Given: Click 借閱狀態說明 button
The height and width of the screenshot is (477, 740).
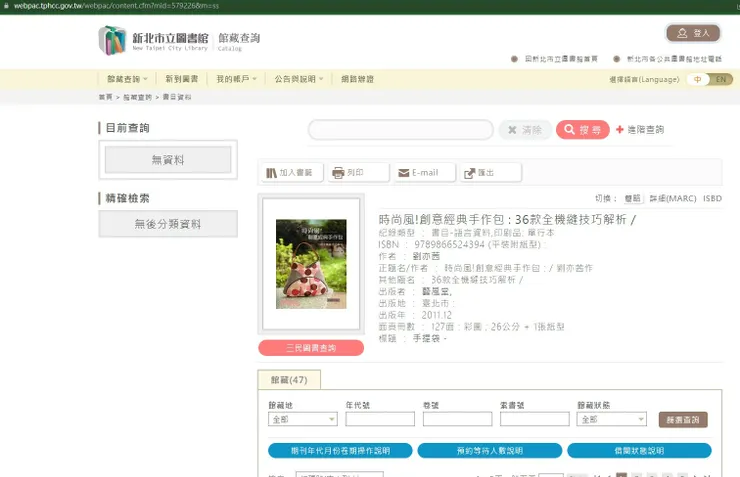Looking at the screenshot, I should [x=639, y=451].
